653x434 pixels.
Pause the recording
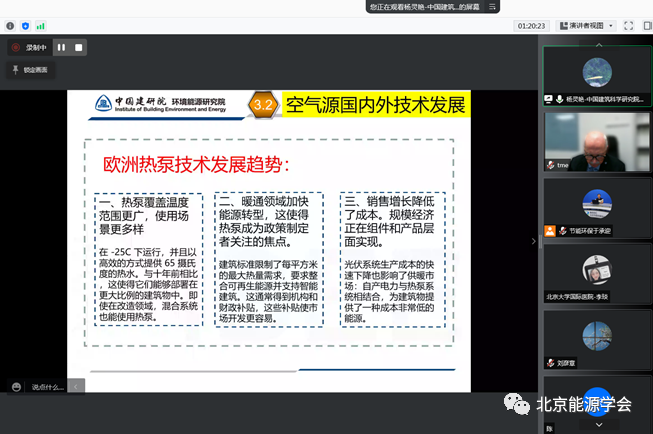coord(61,47)
